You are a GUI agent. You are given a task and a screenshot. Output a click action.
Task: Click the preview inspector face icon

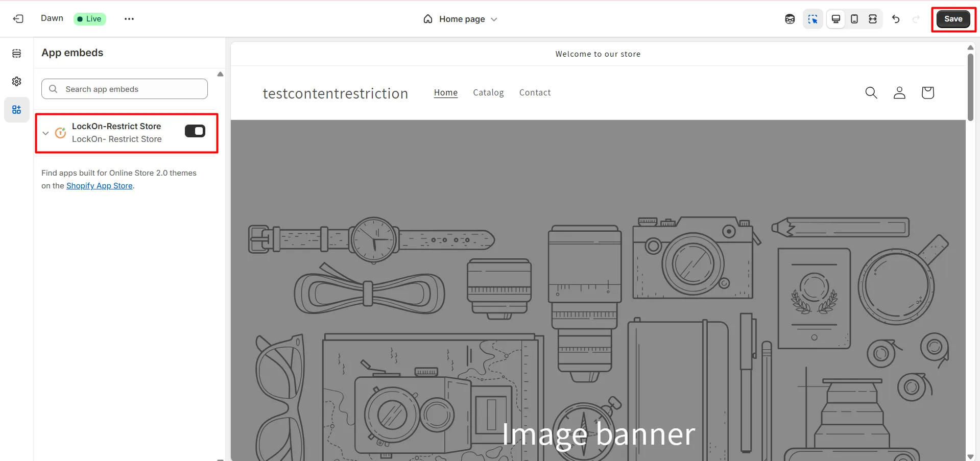coord(790,19)
